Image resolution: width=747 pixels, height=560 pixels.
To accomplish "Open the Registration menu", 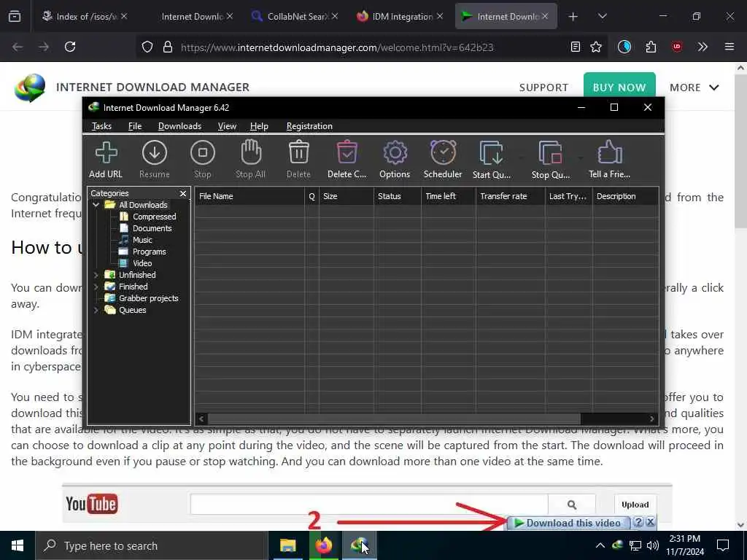I will [x=309, y=126].
